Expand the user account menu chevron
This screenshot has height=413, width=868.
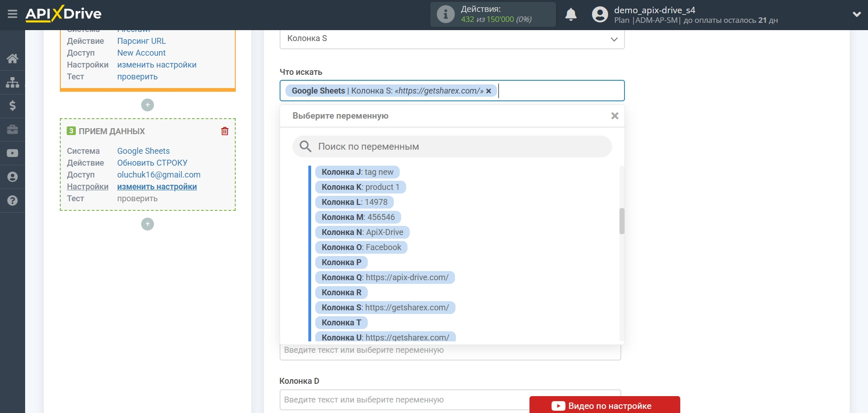[857, 15]
